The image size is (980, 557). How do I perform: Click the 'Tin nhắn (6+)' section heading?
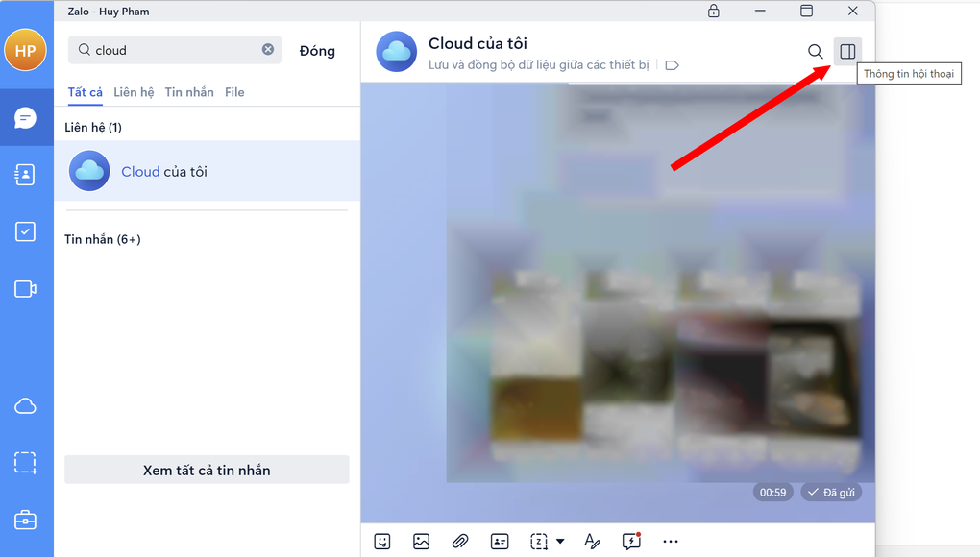pos(103,240)
